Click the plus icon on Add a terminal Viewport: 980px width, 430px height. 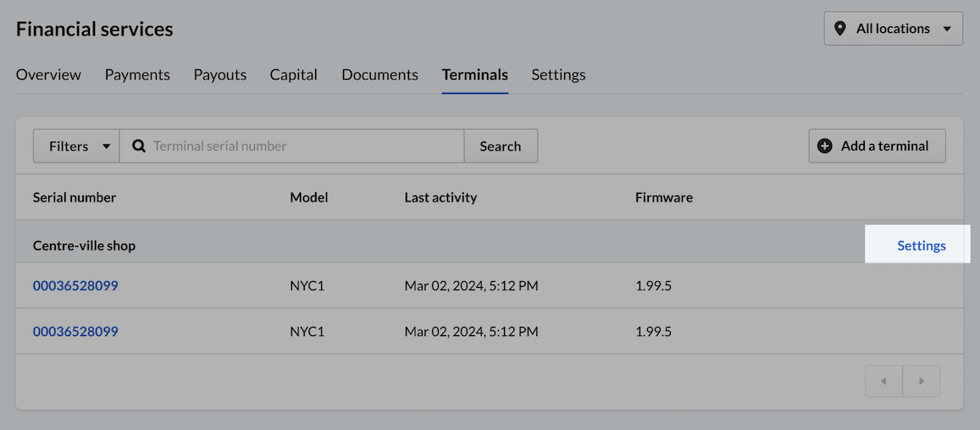[824, 146]
